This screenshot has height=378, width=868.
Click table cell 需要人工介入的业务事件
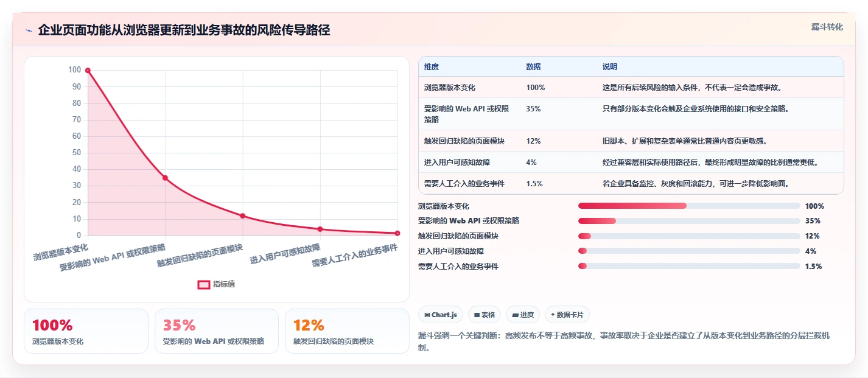pyautogui.click(x=464, y=184)
